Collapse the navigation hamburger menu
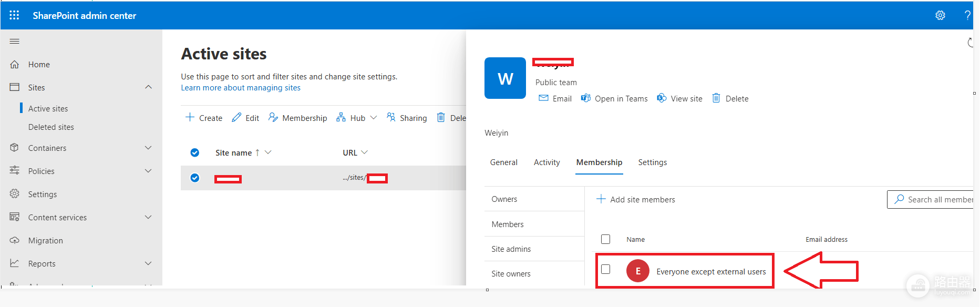 click(x=15, y=41)
